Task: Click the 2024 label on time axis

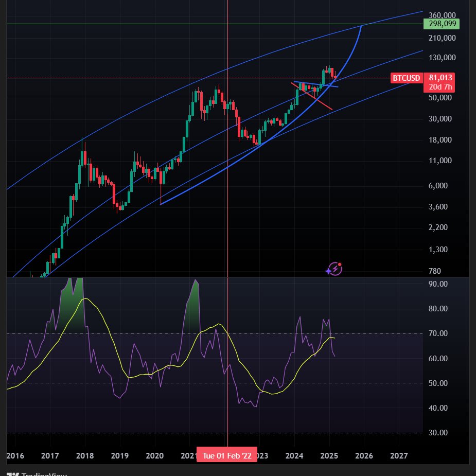Action: (294, 455)
